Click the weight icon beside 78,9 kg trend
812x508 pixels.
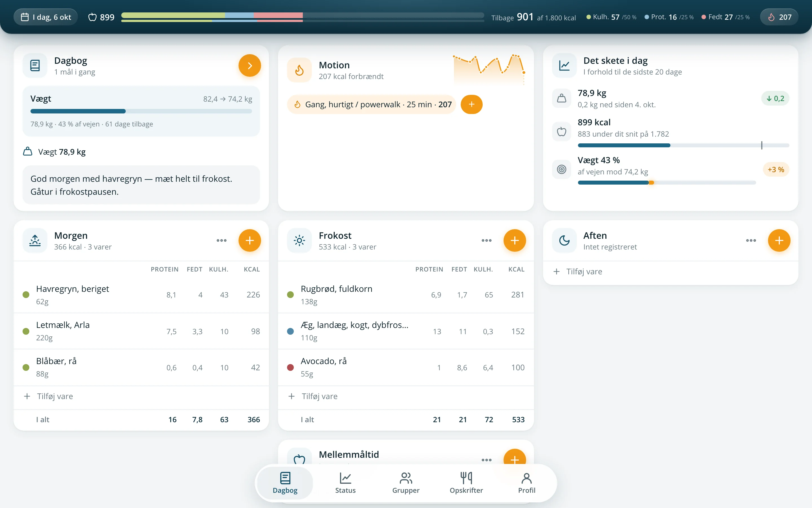(x=562, y=98)
